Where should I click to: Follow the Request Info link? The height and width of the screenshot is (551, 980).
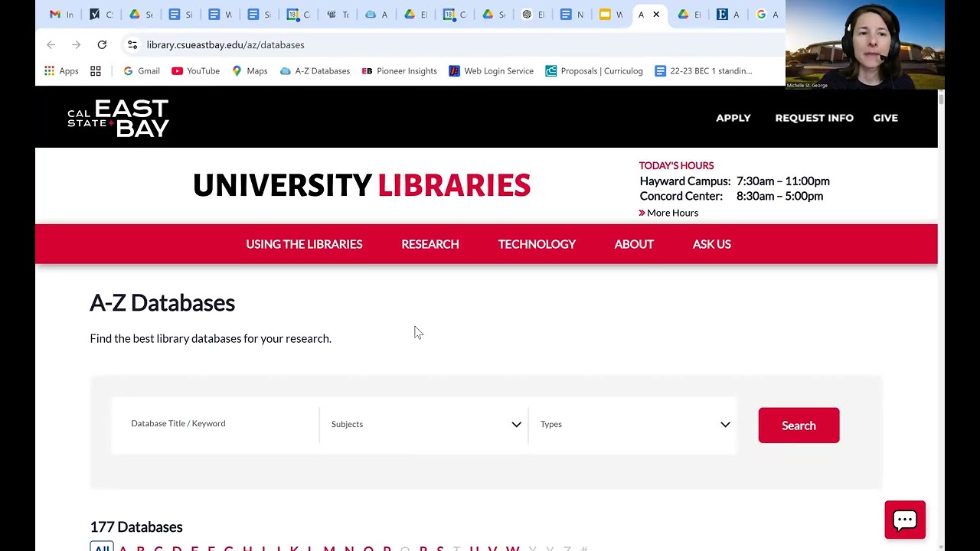(x=814, y=118)
